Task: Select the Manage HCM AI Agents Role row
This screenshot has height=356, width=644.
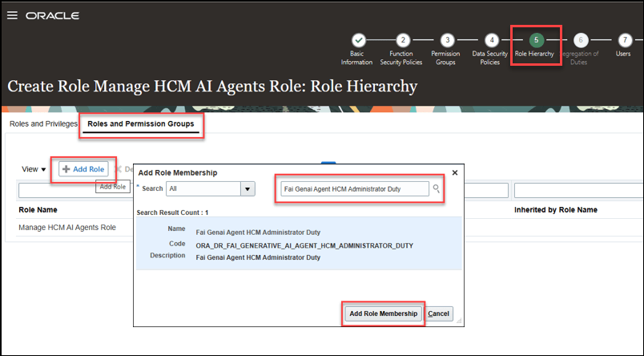Action: [x=67, y=228]
